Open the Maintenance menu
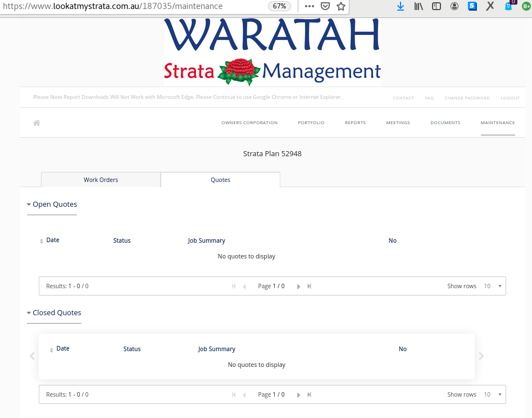This screenshot has height=418, width=532. (498, 123)
